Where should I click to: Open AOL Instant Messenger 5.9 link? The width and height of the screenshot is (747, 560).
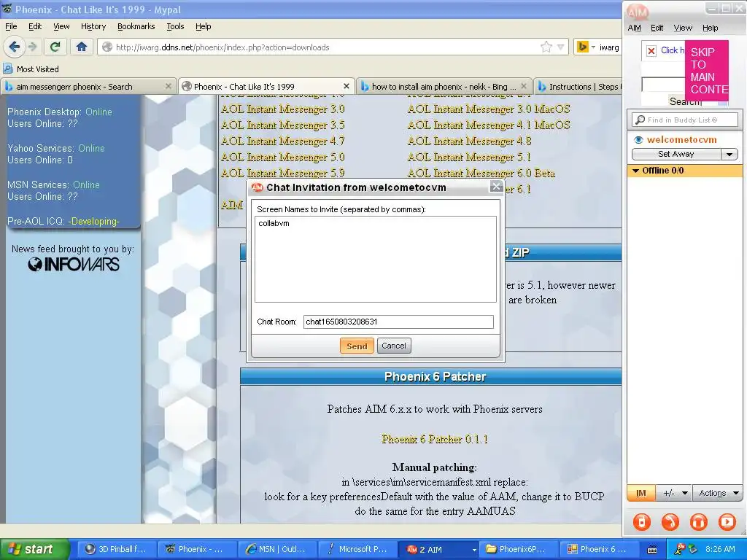tap(282, 174)
